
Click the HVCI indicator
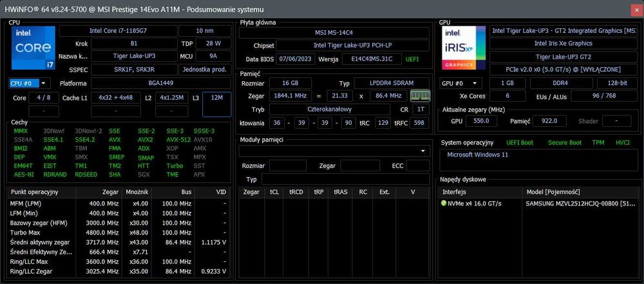(x=623, y=142)
